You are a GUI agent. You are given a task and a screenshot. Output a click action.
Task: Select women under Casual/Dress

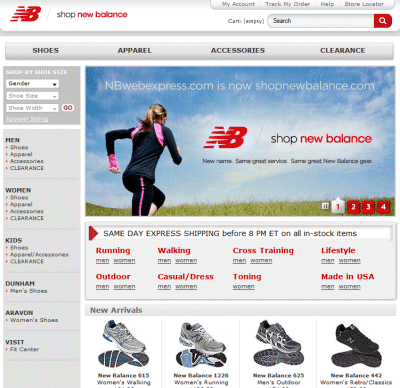click(x=186, y=287)
